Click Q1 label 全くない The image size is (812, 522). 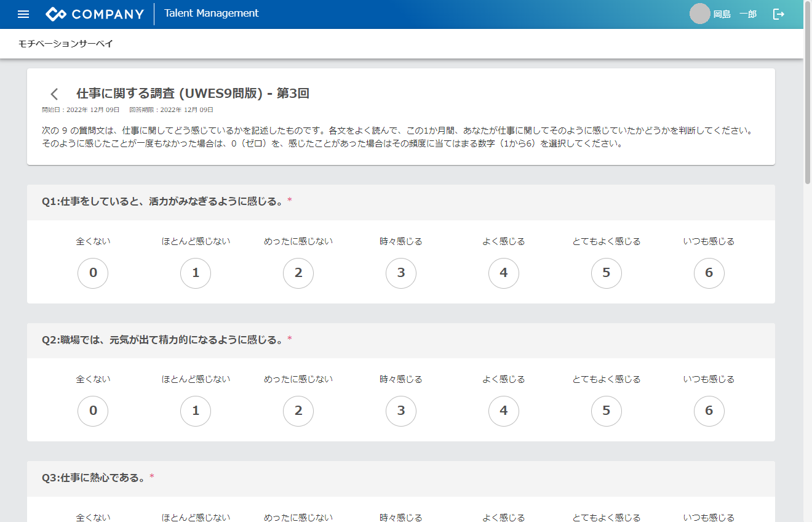94,241
